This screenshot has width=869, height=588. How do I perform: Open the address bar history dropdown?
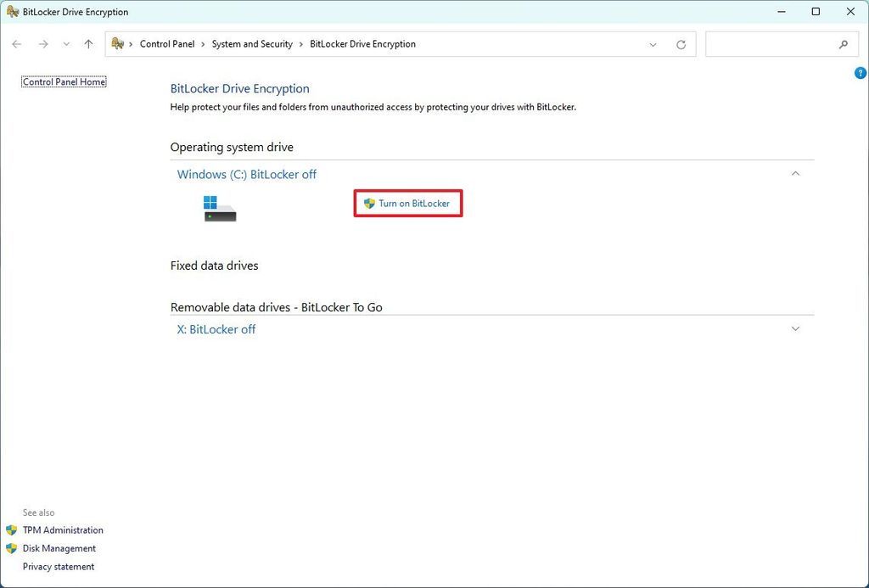pos(653,44)
